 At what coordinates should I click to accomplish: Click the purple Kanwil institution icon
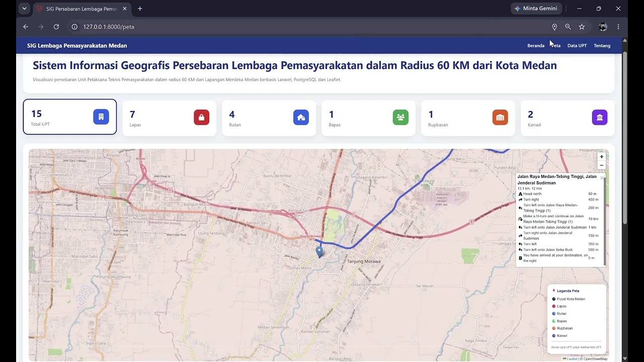point(600,117)
